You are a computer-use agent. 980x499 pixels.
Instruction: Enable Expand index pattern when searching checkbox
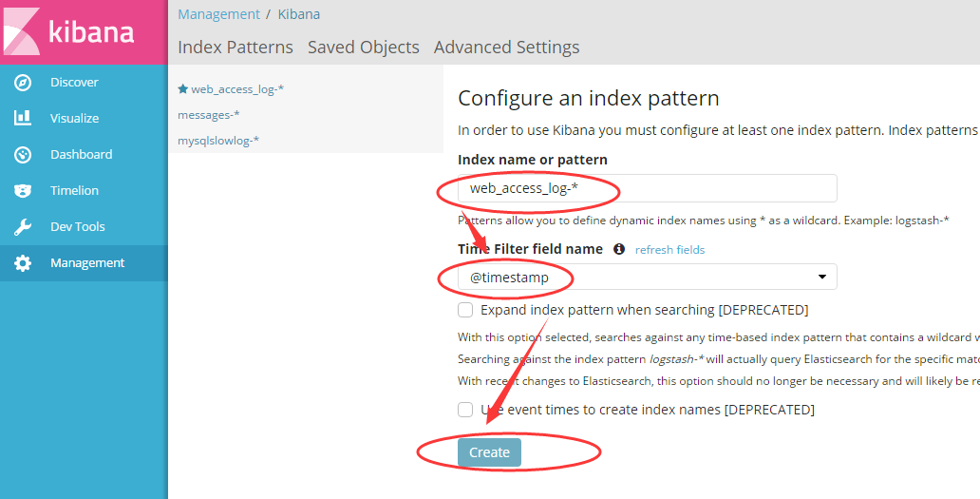pyautogui.click(x=465, y=310)
